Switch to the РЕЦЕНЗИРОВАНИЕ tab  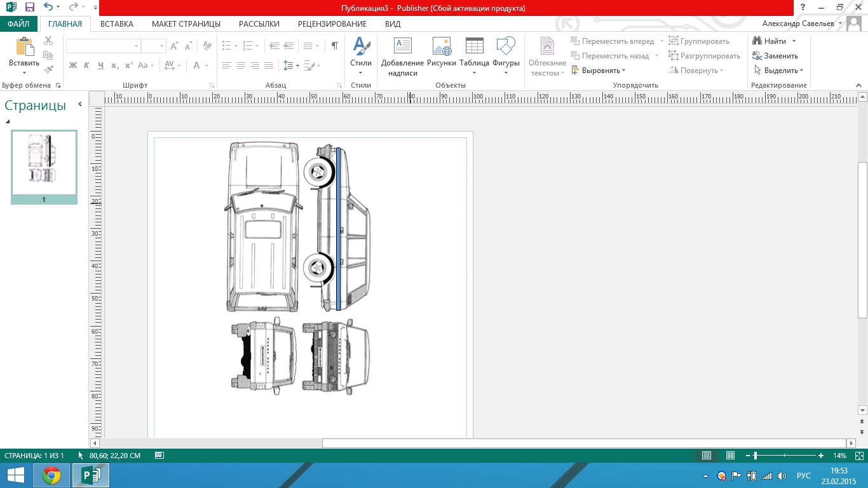coord(332,24)
